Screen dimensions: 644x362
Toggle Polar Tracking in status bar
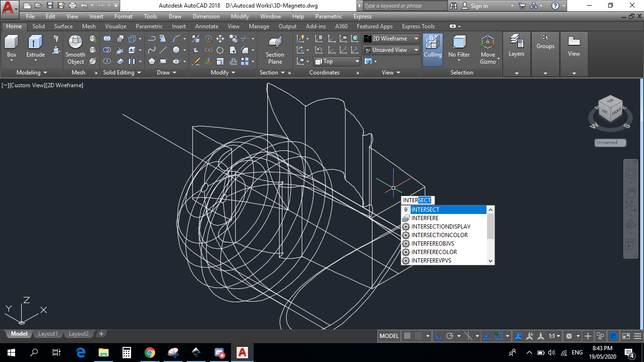(x=450, y=336)
